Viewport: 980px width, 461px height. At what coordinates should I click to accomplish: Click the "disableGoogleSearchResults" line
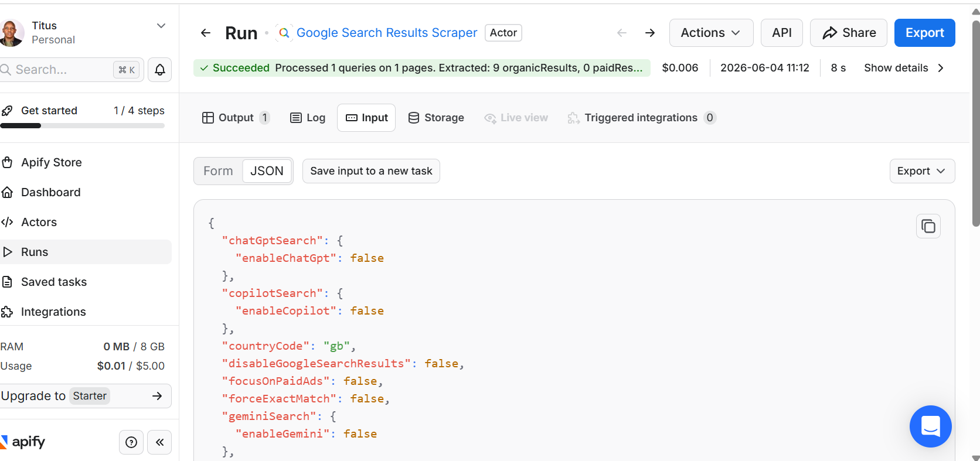click(x=343, y=364)
